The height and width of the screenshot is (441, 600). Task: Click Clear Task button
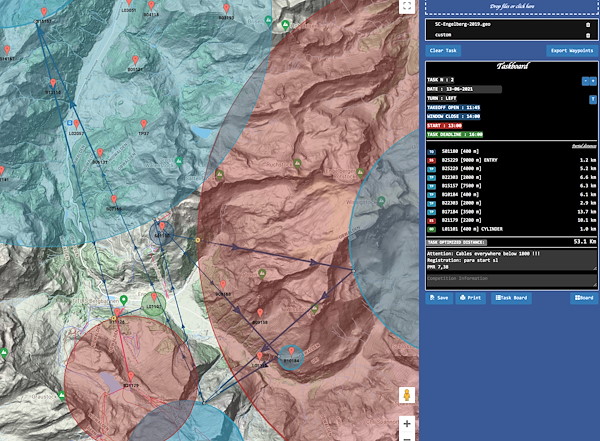coord(443,50)
